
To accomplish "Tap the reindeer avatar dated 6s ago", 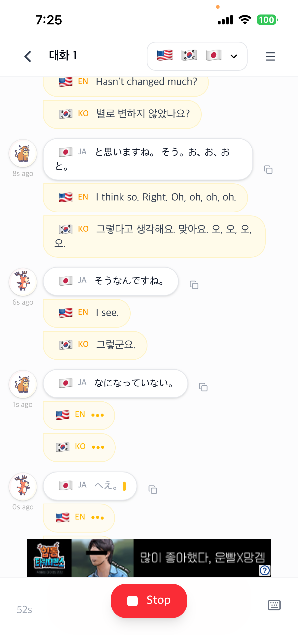I will 23,282.
